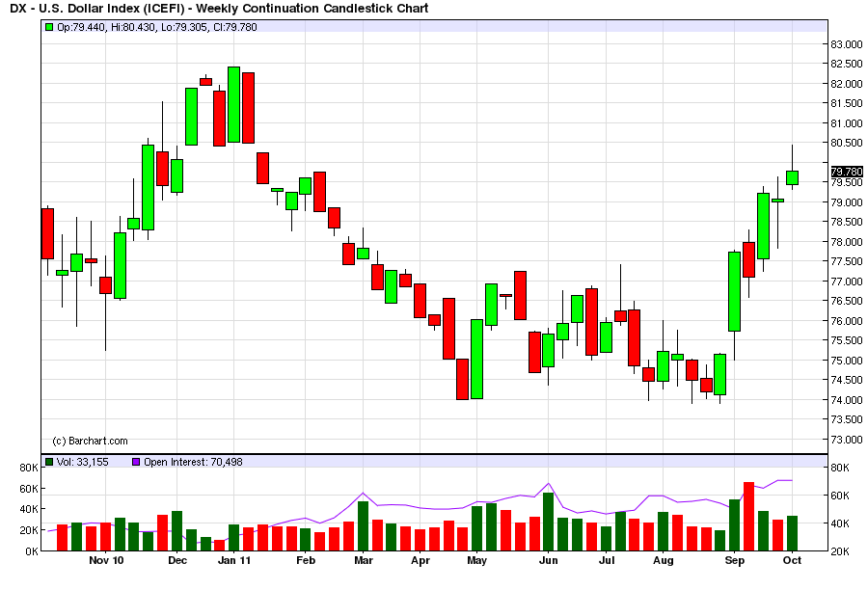Click the 80.500 price axis label
Screen dimensions: 868x590
[x=847, y=143]
